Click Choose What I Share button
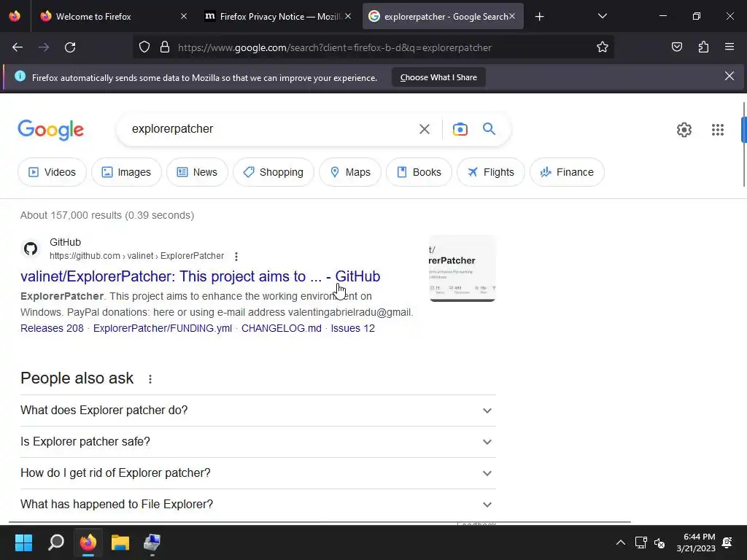Viewport: 747px width, 560px height. [438, 77]
